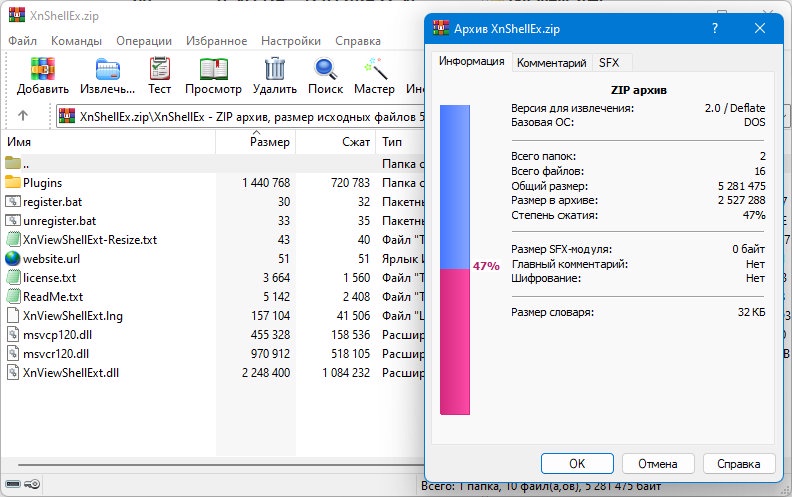Select the XnViewShellExt.lng blank file icon
The image size is (792, 497).
[x=13, y=315]
